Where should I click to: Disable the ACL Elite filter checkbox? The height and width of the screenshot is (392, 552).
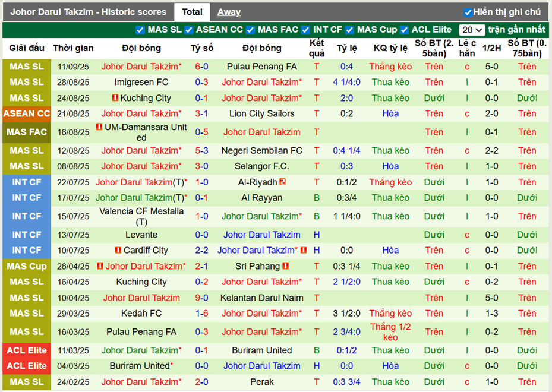[x=404, y=30]
